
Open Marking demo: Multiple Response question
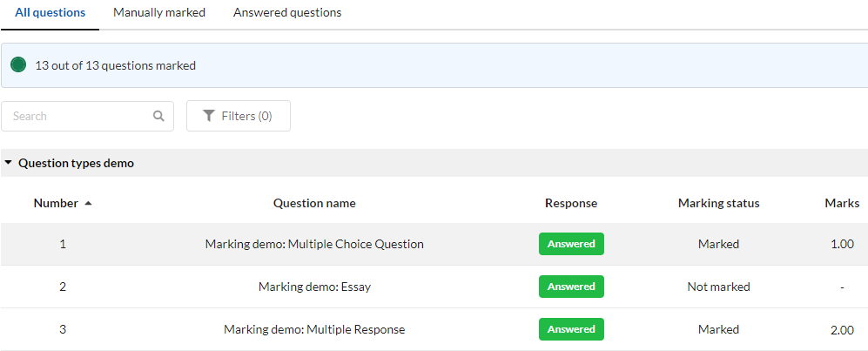[x=314, y=329]
